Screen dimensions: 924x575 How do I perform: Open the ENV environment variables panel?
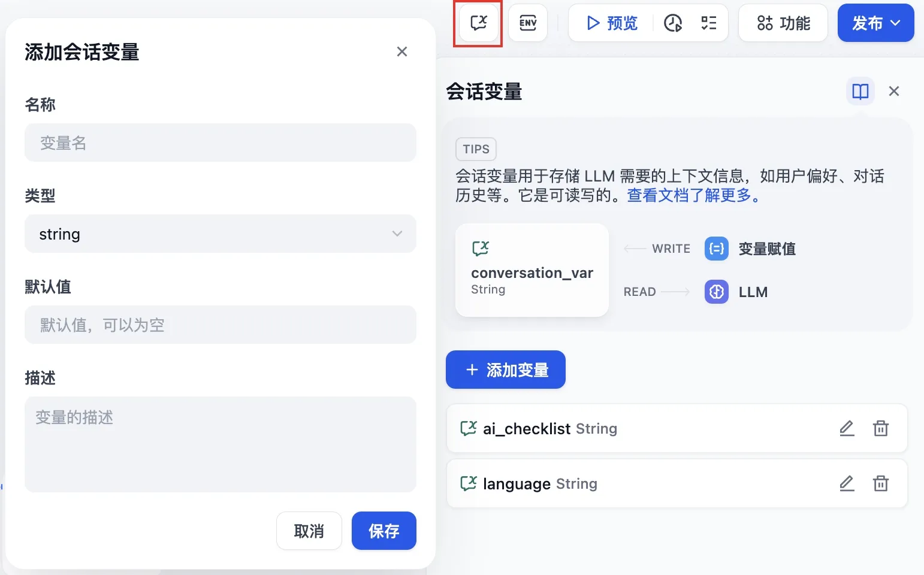(x=528, y=23)
